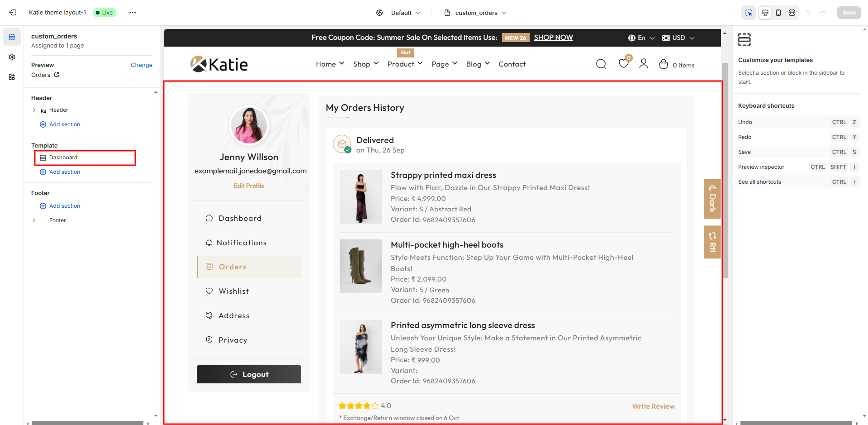868x425 pixels.
Task: Click the account user icon in header
Action: 643,64
